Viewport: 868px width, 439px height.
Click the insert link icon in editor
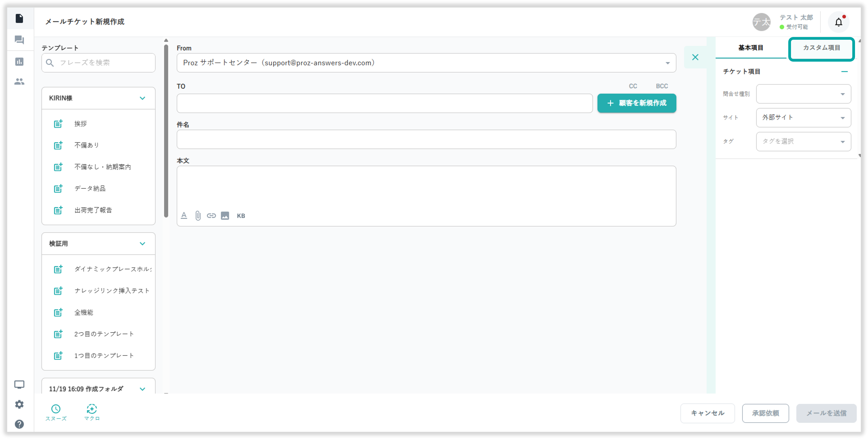(211, 216)
